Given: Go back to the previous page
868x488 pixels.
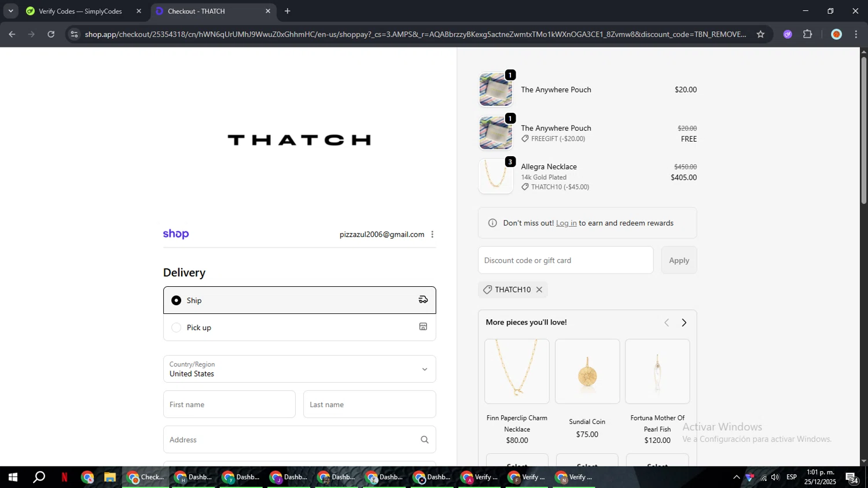Looking at the screenshot, I should point(12,34).
